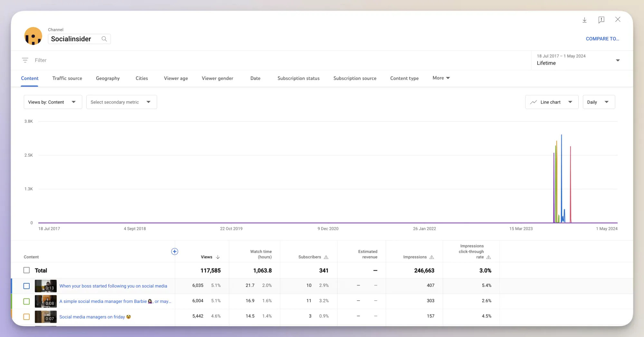The height and width of the screenshot is (337, 644).
Task: Switch to the Traffic source tab
Action: tap(67, 78)
